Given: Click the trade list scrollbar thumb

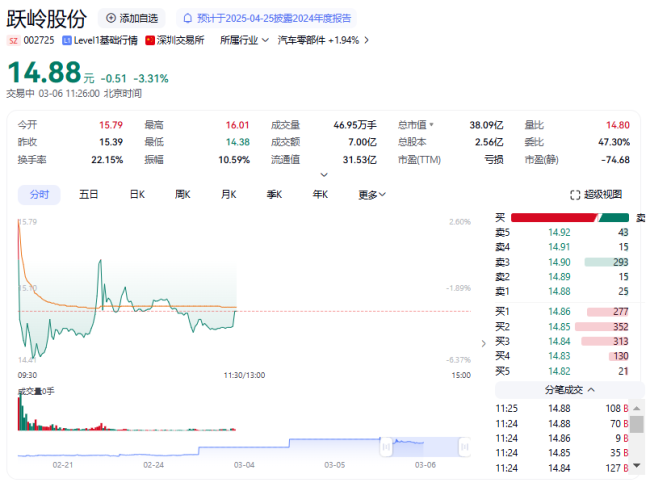Looking at the screenshot, I should click(x=637, y=425).
